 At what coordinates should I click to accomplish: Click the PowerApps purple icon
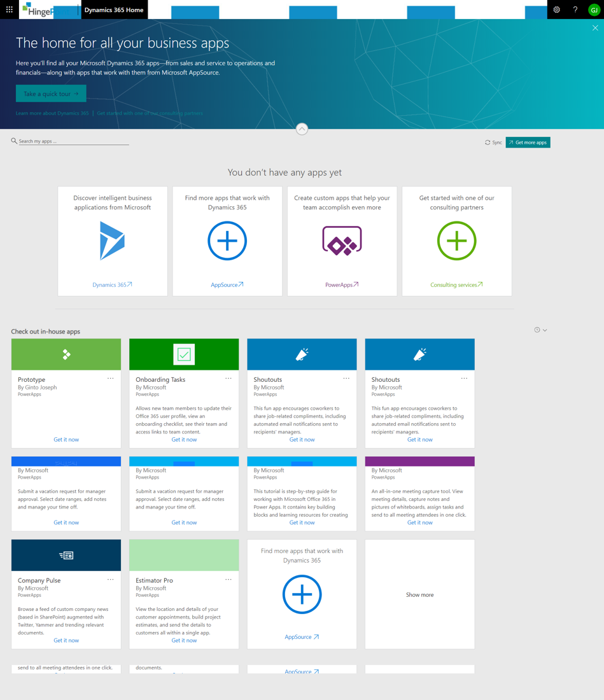(x=342, y=241)
